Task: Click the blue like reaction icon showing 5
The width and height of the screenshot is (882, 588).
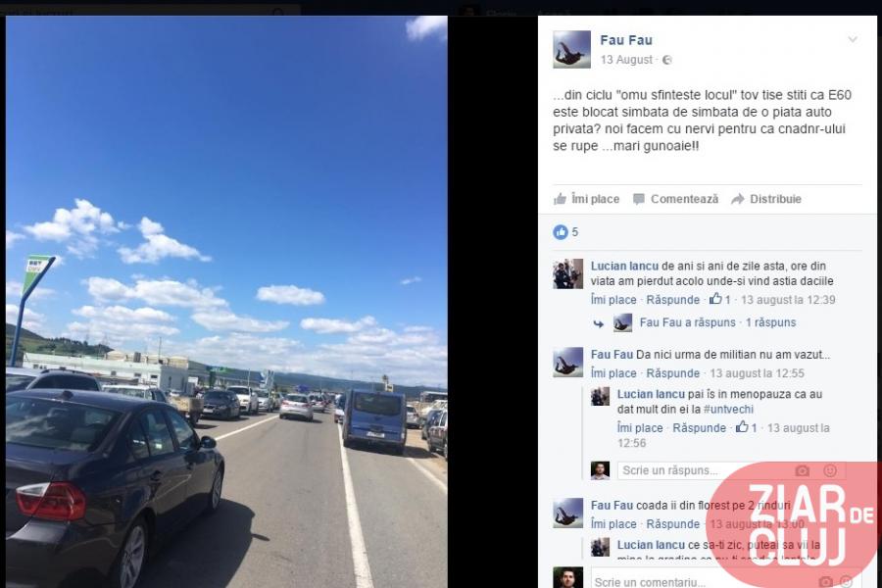Action: pos(561,232)
